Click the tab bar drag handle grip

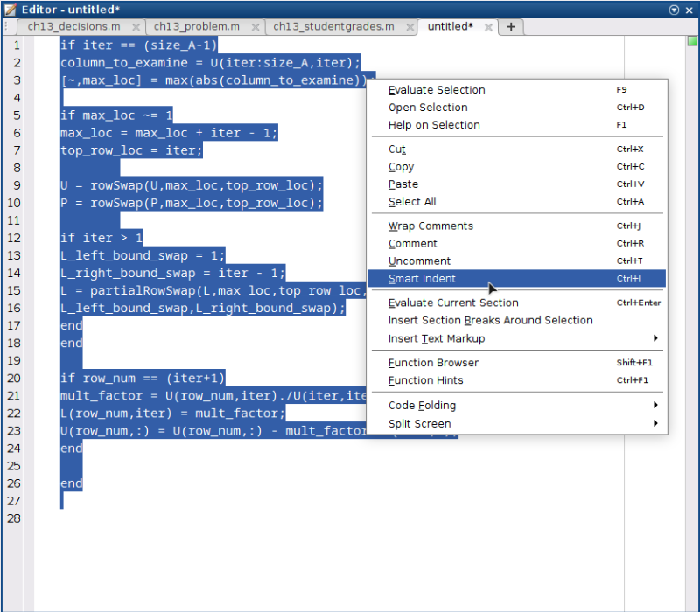6,27
